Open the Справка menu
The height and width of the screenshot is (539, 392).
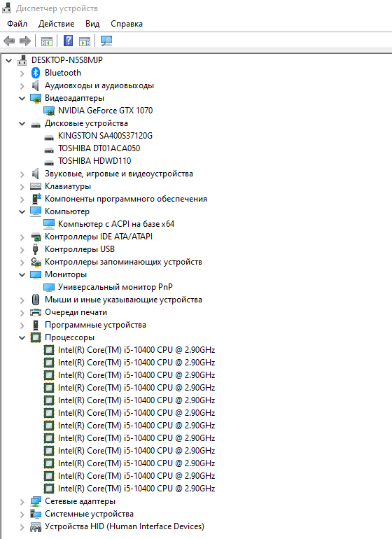click(127, 24)
